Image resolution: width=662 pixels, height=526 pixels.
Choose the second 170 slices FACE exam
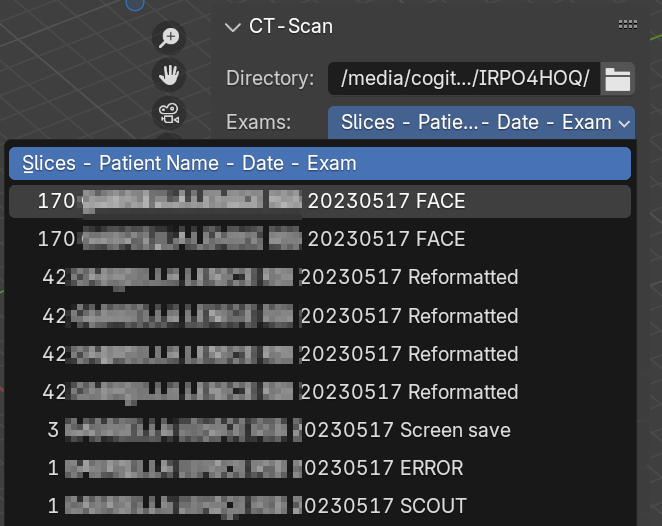click(x=320, y=239)
